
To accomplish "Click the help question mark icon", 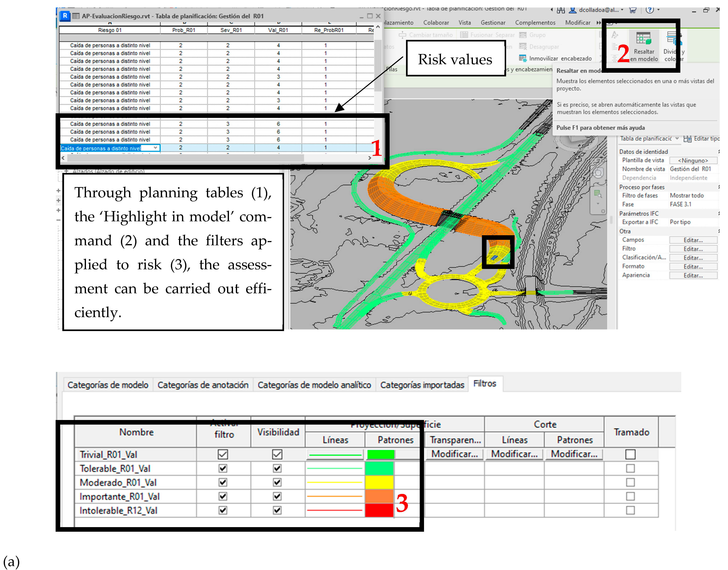I will pos(650,10).
